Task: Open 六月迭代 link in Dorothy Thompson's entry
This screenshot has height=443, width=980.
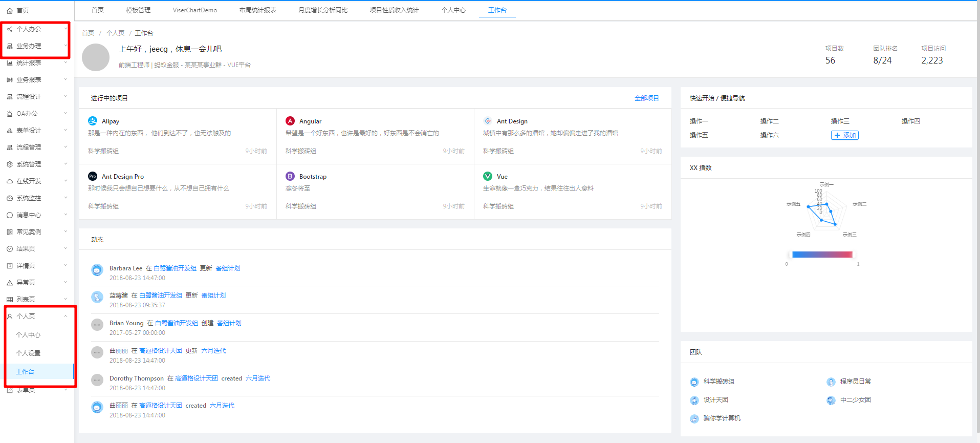Action: click(x=257, y=378)
